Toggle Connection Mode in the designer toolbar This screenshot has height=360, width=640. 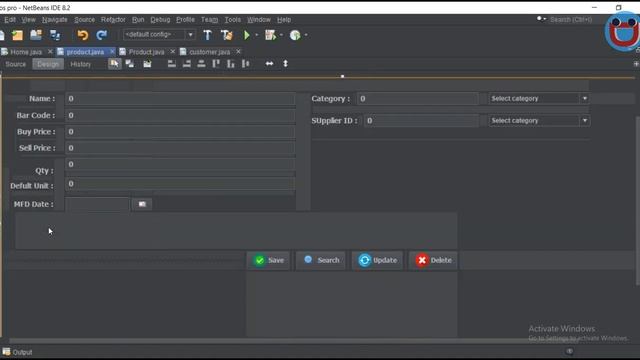coord(130,64)
